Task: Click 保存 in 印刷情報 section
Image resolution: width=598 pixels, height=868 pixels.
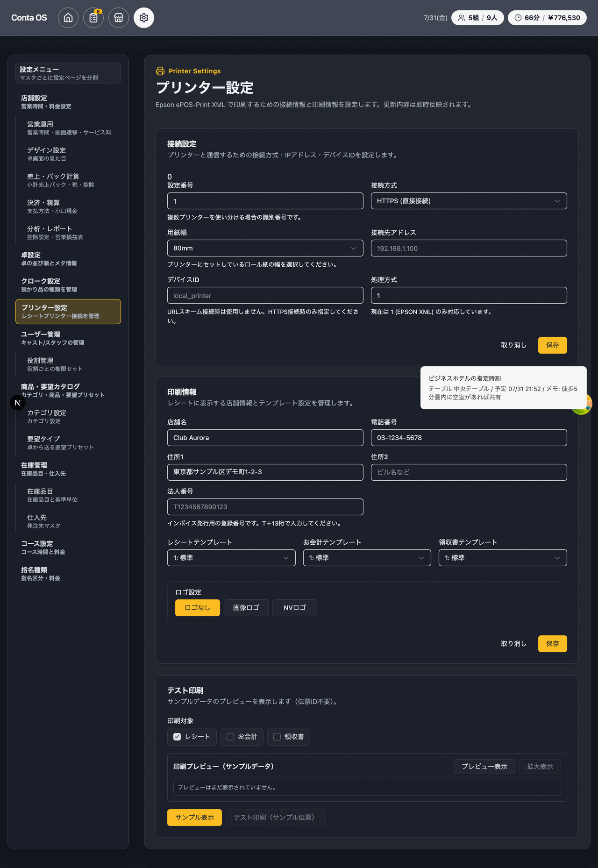Action: point(553,644)
